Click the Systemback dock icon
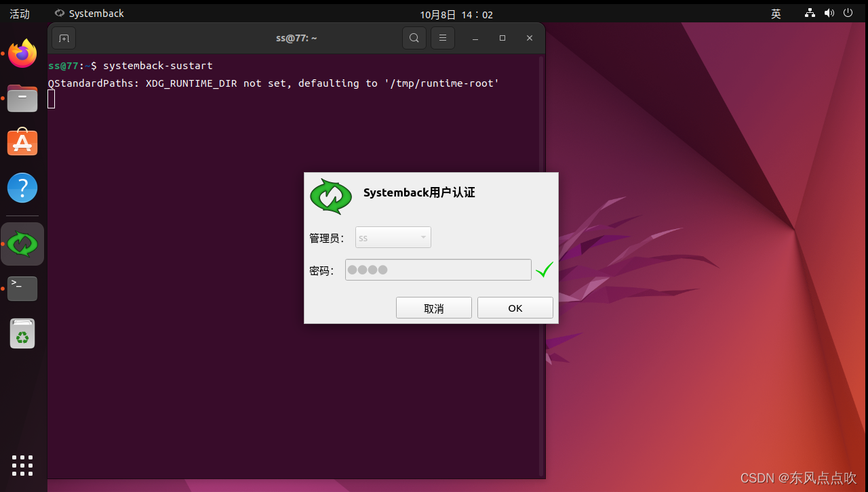Viewport: 868px width, 492px height. (x=22, y=243)
